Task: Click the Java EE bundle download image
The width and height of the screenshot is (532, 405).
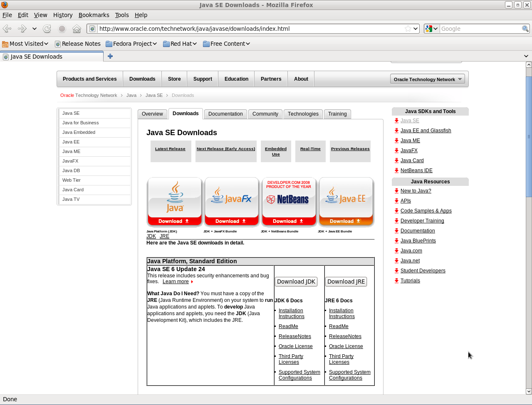Action: tap(346, 202)
